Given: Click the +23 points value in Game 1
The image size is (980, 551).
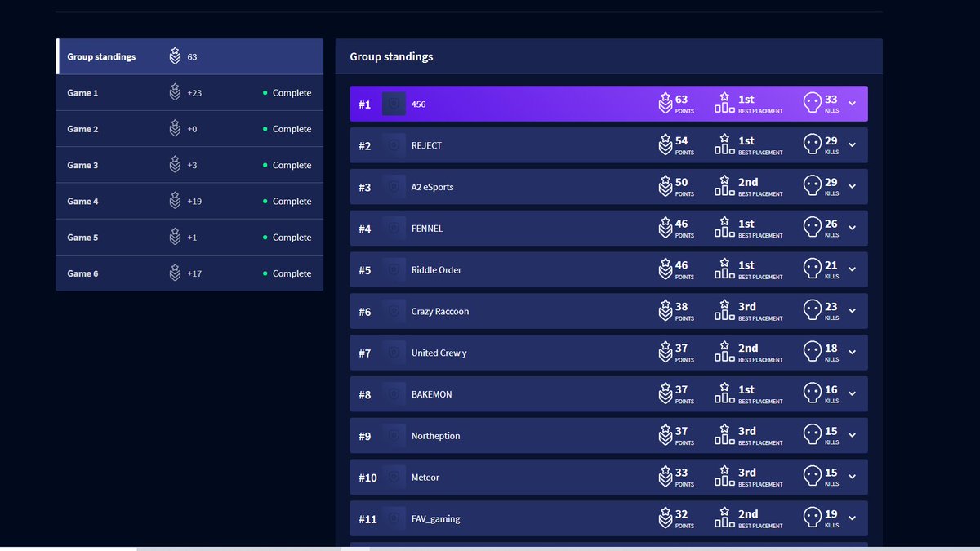Looking at the screenshot, I should pos(194,93).
